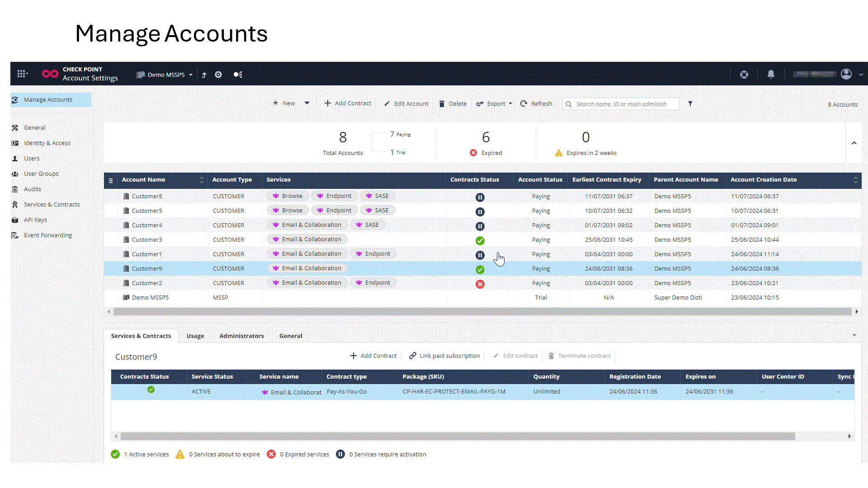
Task: Click Add Contract in top toolbar
Action: [x=348, y=103]
